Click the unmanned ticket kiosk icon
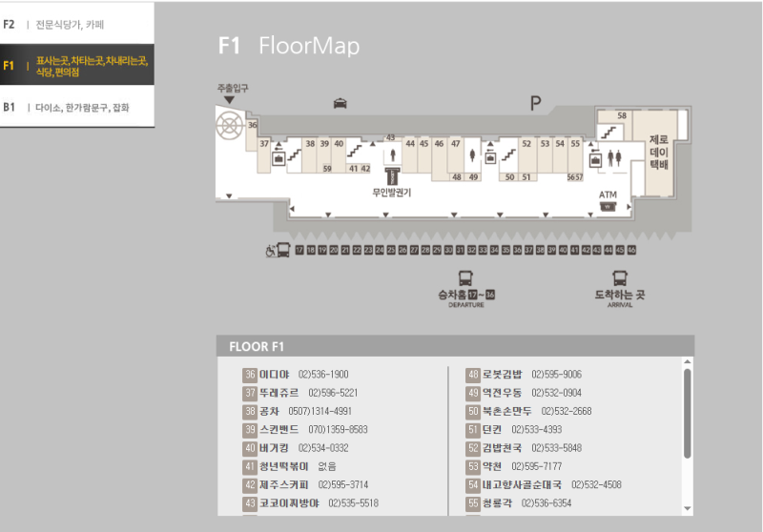This screenshot has height=532, width=763. [x=392, y=176]
